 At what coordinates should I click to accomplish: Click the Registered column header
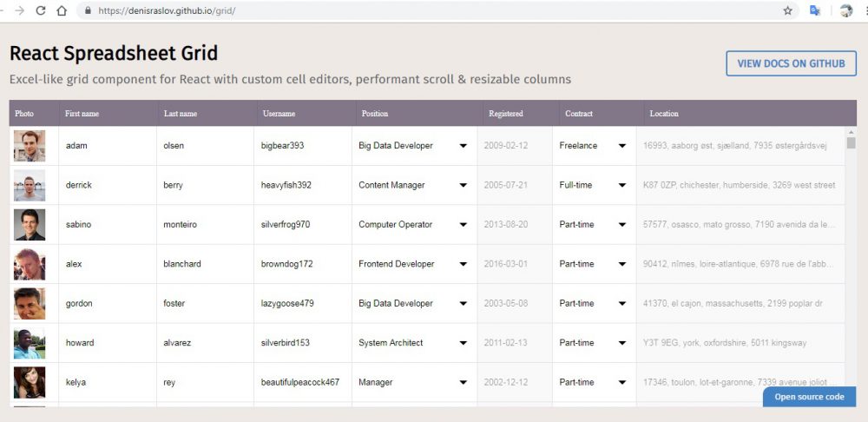point(506,114)
